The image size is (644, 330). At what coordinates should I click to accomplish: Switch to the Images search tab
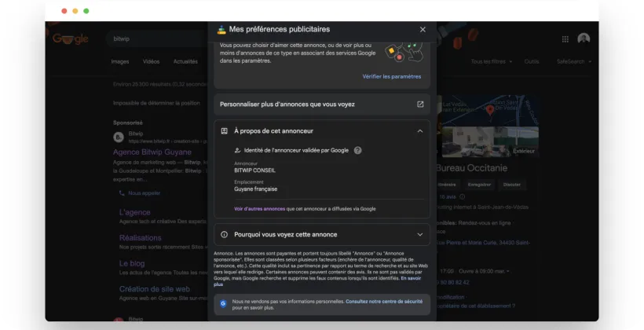pos(120,61)
